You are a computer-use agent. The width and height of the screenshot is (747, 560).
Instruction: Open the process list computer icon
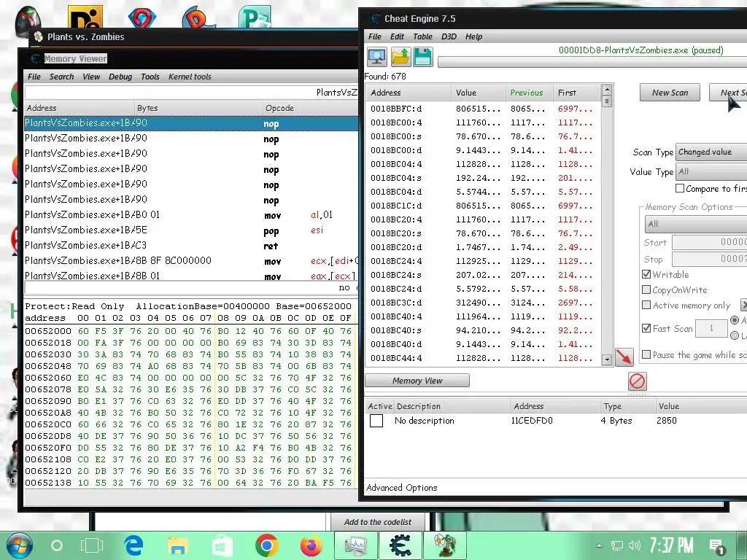(x=377, y=57)
